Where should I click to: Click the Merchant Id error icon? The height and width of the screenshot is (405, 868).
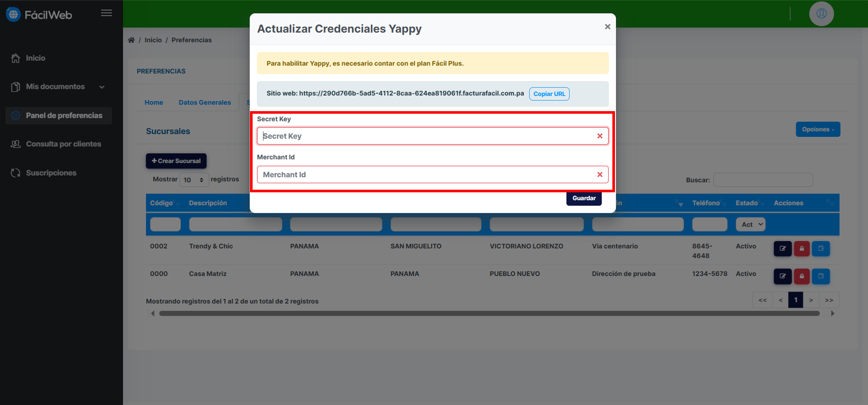[x=600, y=175]
